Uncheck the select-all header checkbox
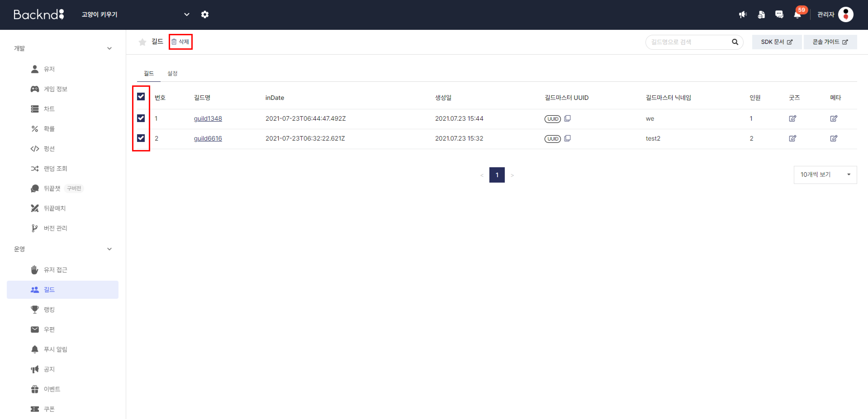The height and width of the screenshot is (419, 868). pyautogui.click(x=141, y=97)
